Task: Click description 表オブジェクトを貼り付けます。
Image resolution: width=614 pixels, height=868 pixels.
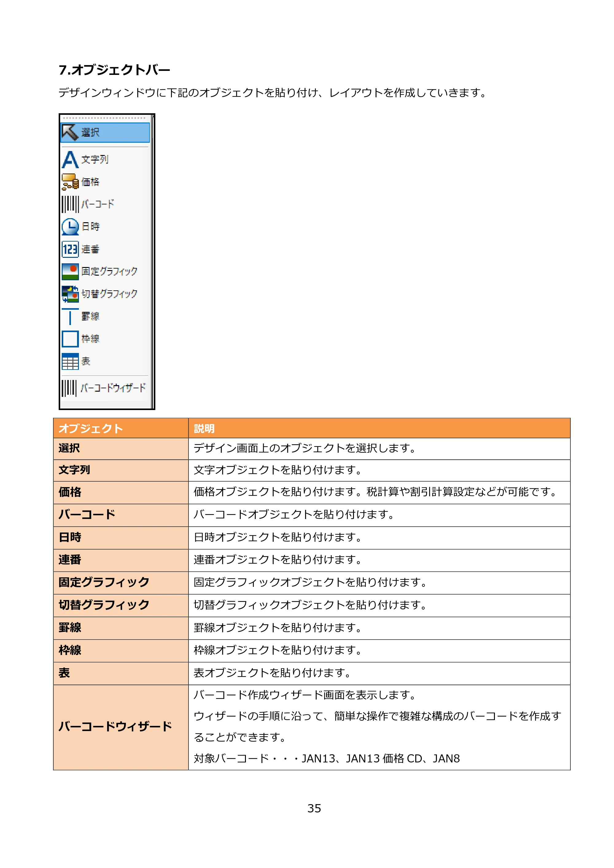Action: point(273,673)
